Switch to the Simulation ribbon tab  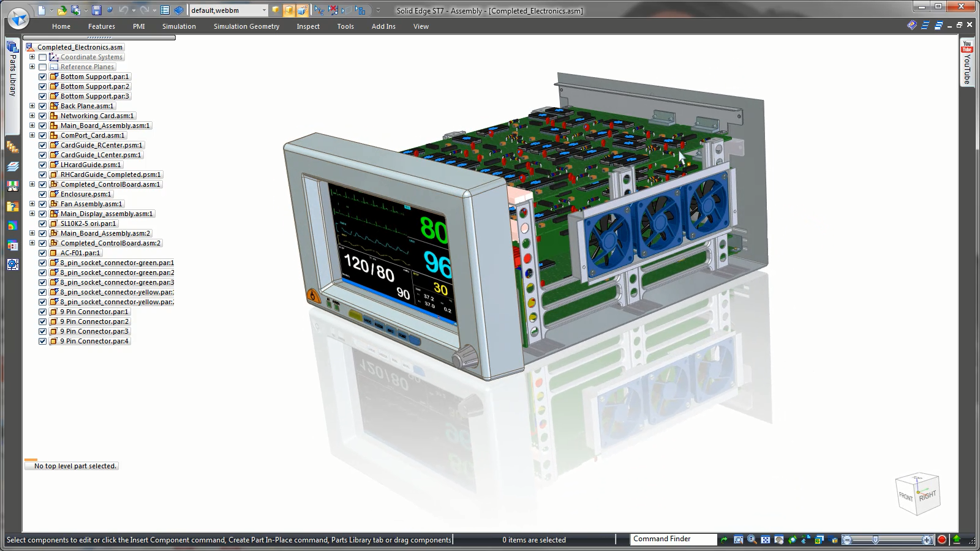(x=179, y=26)
